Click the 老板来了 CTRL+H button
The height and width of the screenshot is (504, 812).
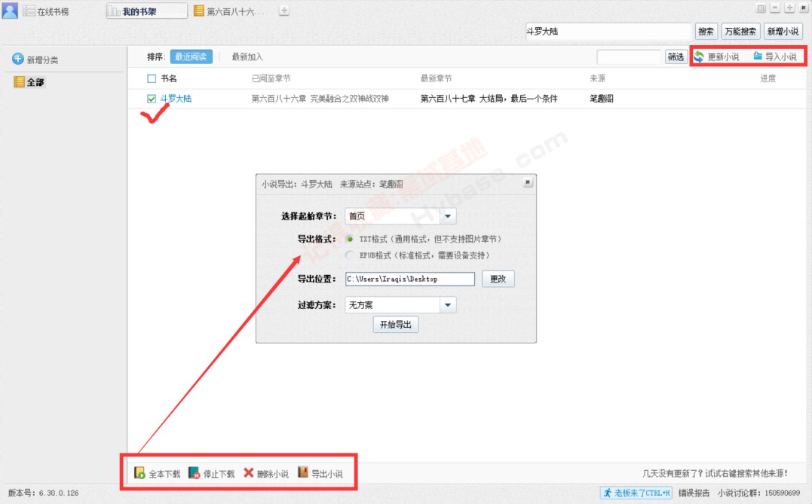[x=636, y=493]
